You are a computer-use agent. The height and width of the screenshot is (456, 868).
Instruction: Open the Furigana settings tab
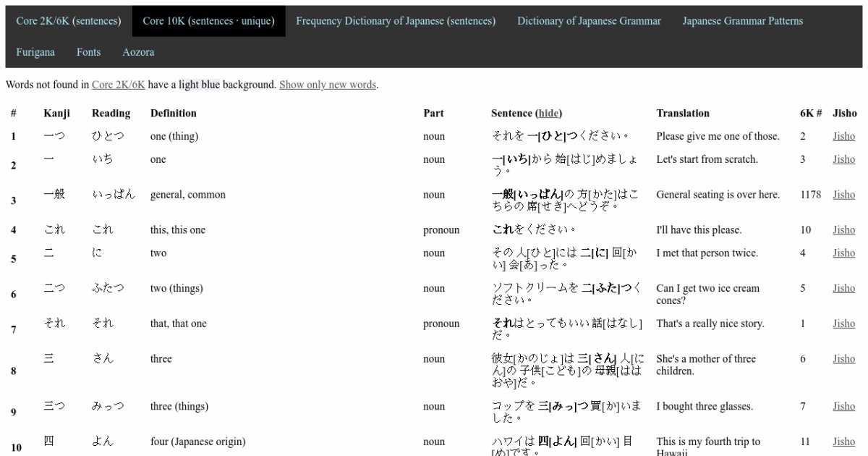click(x=35, y=51)
